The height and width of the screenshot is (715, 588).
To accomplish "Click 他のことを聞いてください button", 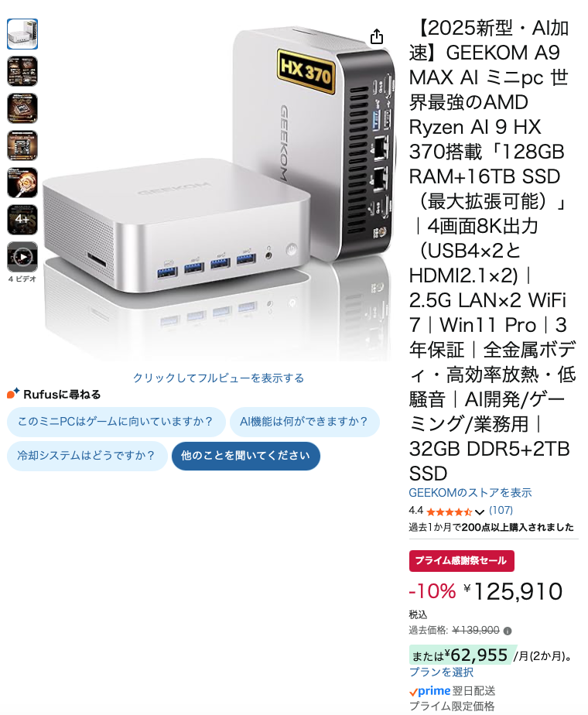I will pos(246,456).
